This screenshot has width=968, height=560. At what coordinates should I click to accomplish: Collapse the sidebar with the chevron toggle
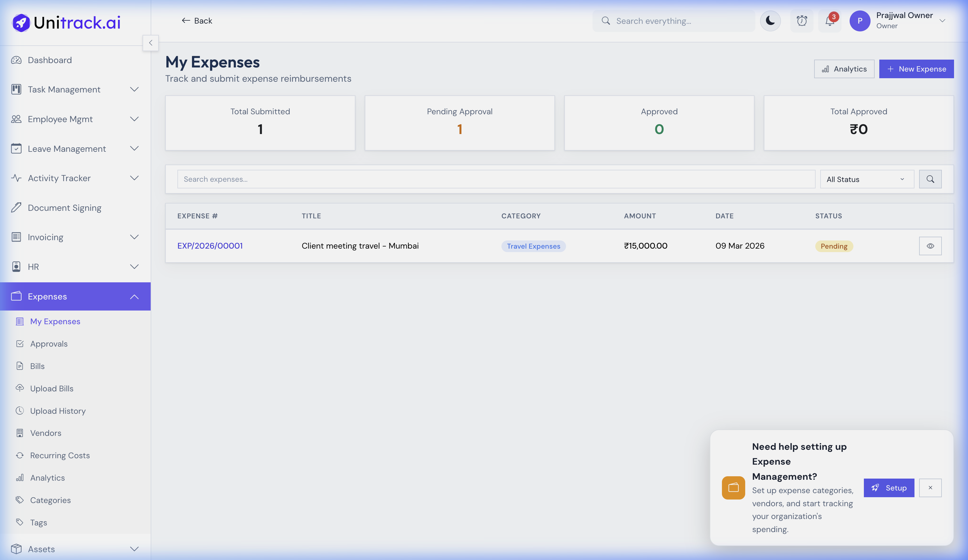click(151, 43)
